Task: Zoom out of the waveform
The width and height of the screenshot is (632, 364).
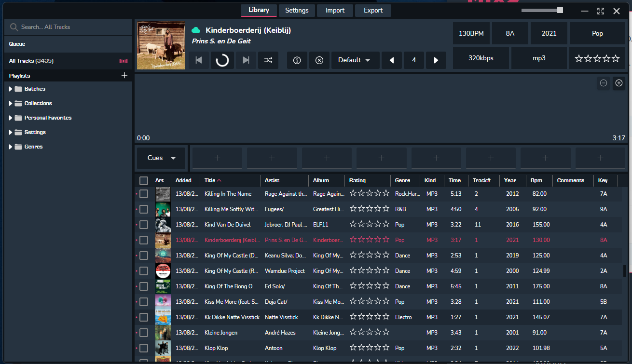Action: click(604, 83)
